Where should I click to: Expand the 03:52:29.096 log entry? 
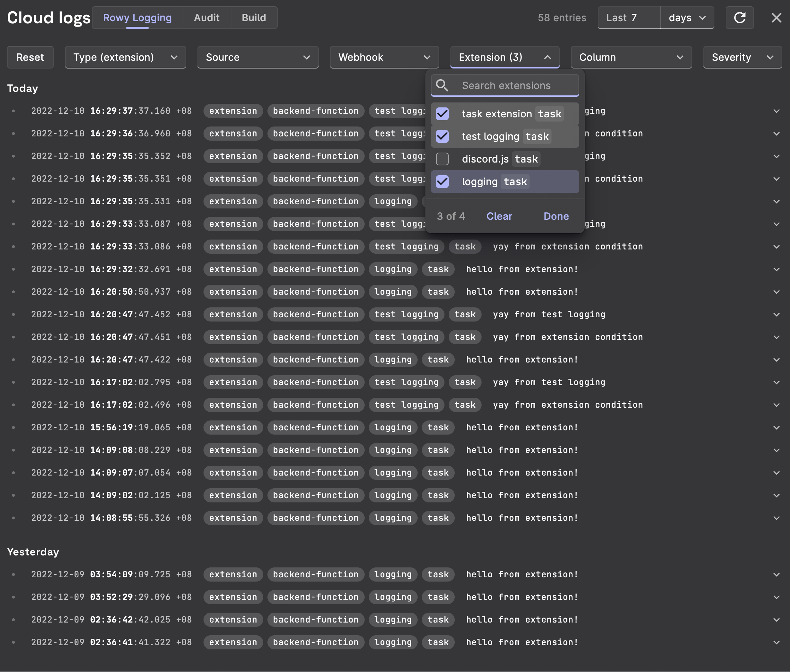[776, 597]
